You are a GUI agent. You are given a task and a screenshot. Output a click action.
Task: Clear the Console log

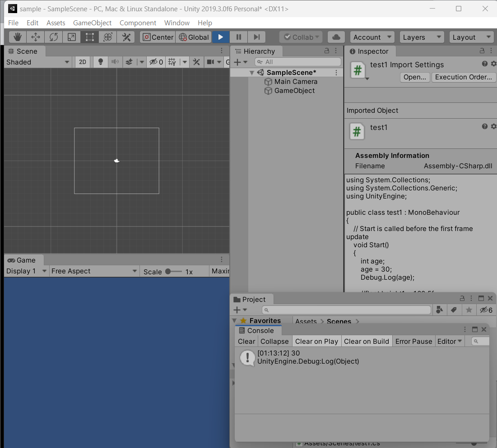pyautogui.click(x=246, y=341)
